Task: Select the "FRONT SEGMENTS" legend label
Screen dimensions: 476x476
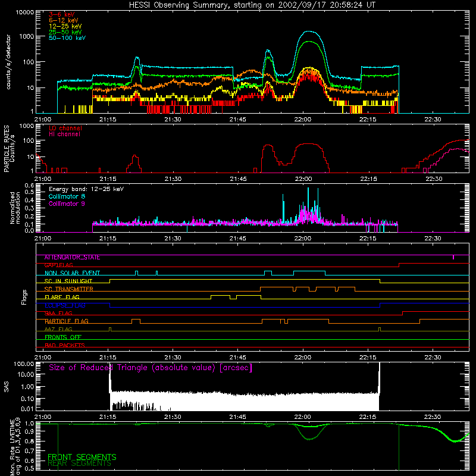Action: point(82,457)
